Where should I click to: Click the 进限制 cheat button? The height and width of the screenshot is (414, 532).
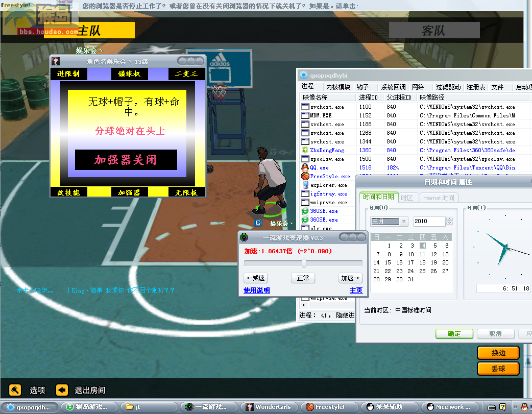[69, 74]
